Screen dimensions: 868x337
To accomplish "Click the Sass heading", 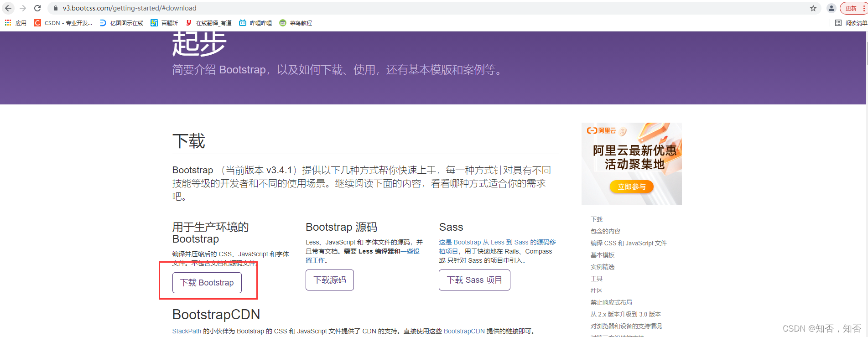I will pyautogui.click(x=451, y=227).
